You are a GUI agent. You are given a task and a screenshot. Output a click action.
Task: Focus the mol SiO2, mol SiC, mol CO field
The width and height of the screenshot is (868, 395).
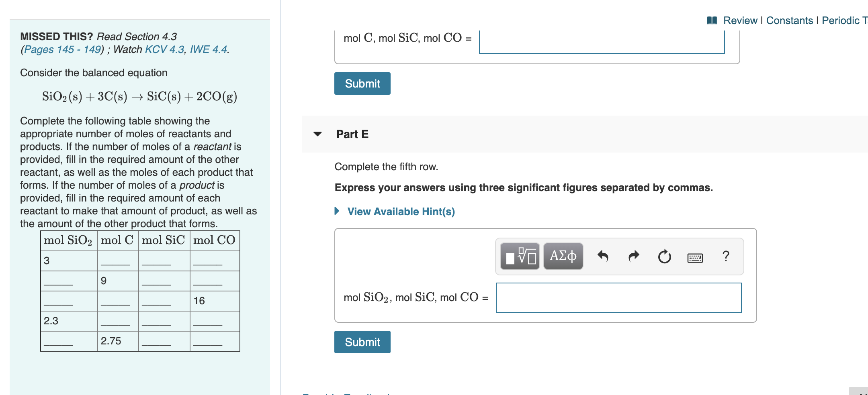(619, 298)
